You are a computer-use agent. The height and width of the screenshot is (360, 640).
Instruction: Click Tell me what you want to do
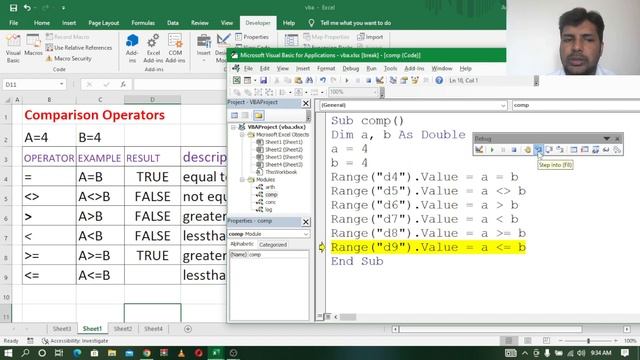point(356,23)
